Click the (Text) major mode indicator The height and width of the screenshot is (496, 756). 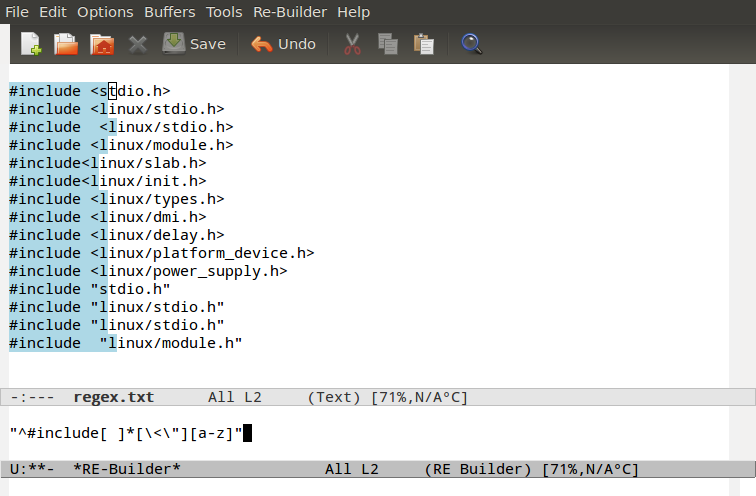pos(334,397)
